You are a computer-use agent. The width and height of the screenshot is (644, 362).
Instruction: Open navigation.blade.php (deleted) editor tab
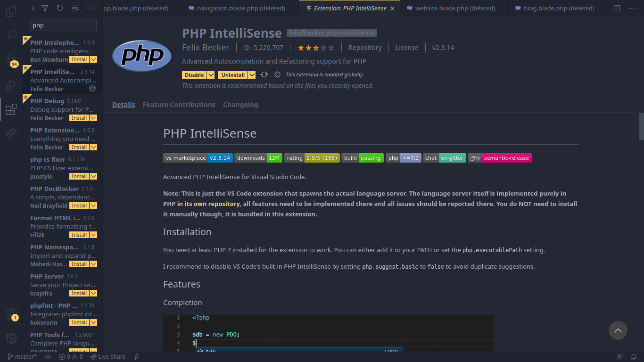click(240, 8)
